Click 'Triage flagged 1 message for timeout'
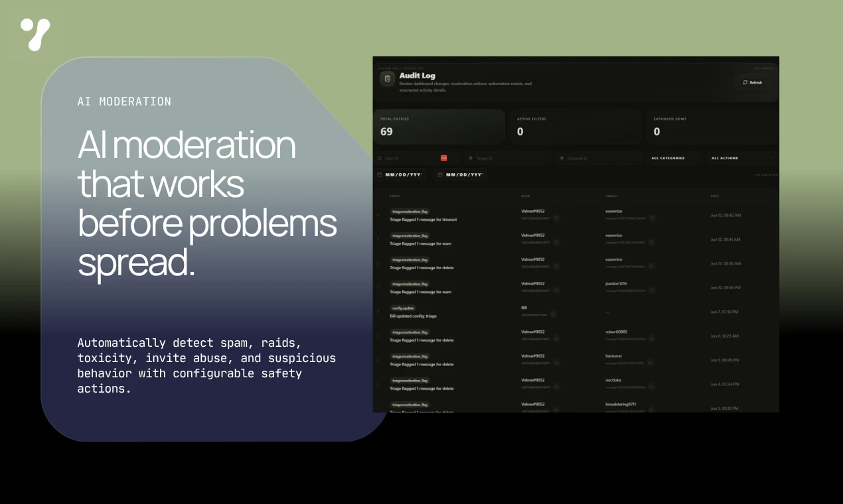Image resolution: width=843 pixels, height=504 pixels. [423, 220]
